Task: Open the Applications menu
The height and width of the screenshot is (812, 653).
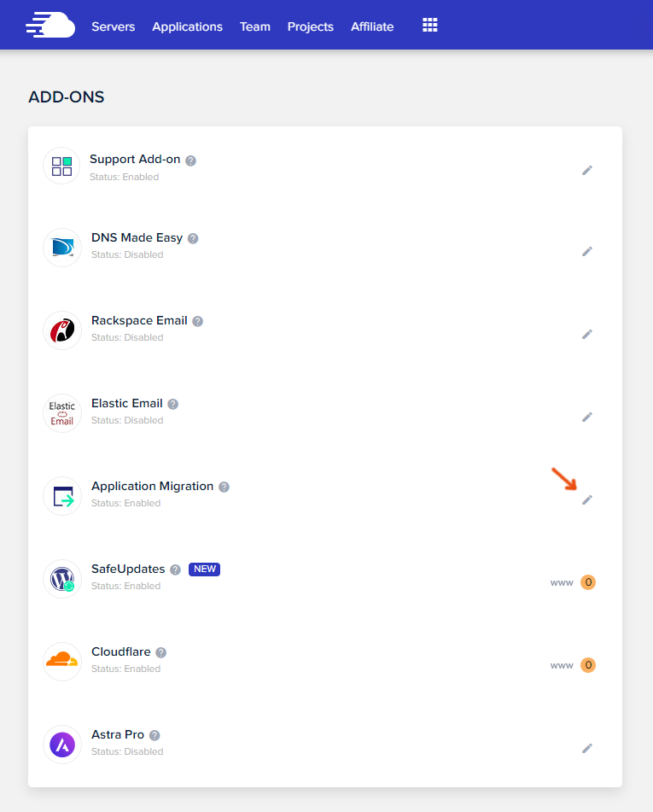Action: point(187,26)
